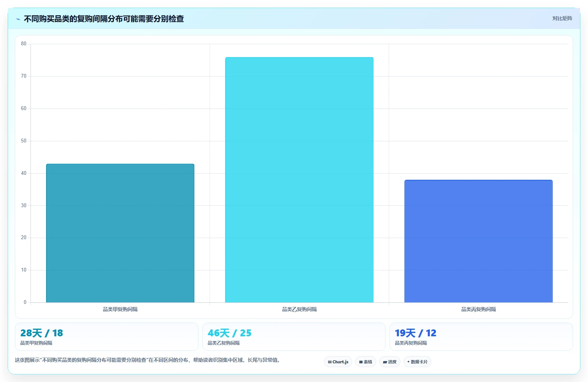The height and width of the screenshot is (382, 588).
Task: Click the 表格 tag chip
Action: (x=365, y=362)
